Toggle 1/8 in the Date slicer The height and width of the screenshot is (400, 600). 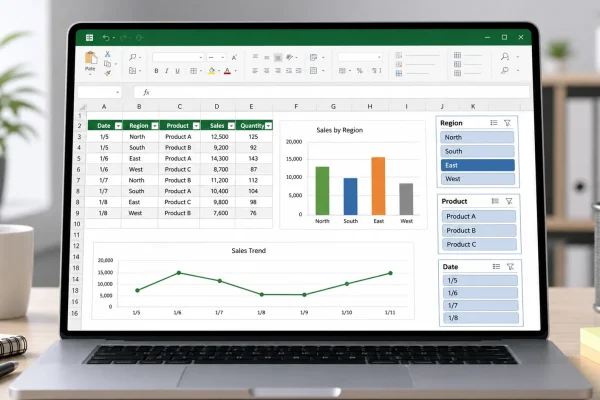coord(481,318)
